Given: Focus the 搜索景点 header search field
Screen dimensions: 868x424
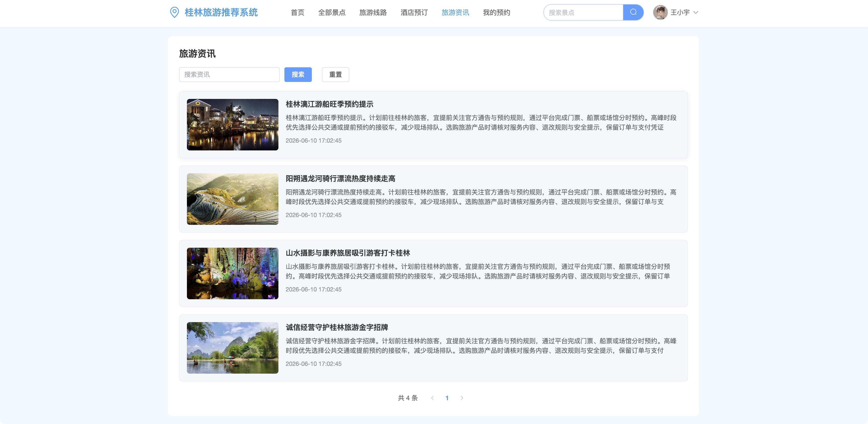Looking at the screenshot, I should [x=583, y=13].
